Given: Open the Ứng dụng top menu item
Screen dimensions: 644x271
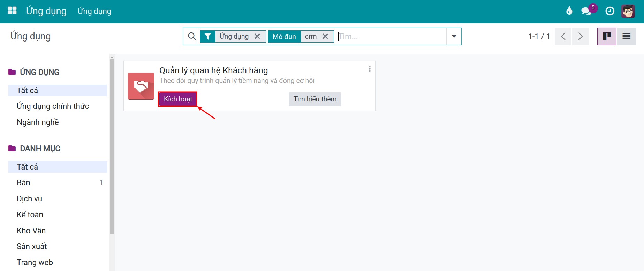Looking at the screenshot, I should (x=94, y=11).
